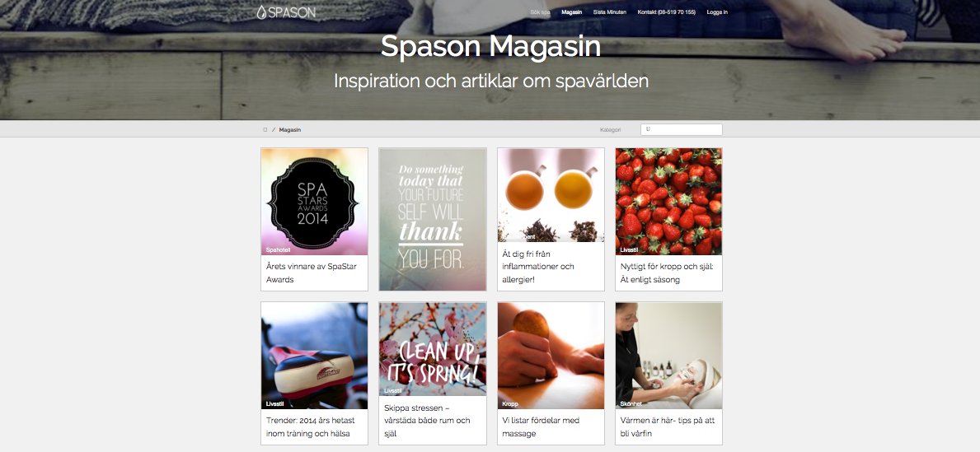Open the massage article image
The height and width of the screenshot is (452, 980).
point(551,356)
